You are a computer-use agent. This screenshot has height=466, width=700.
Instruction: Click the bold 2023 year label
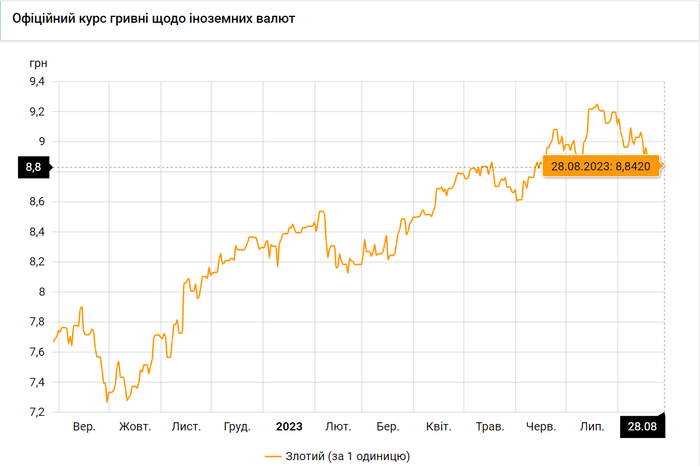289,427
